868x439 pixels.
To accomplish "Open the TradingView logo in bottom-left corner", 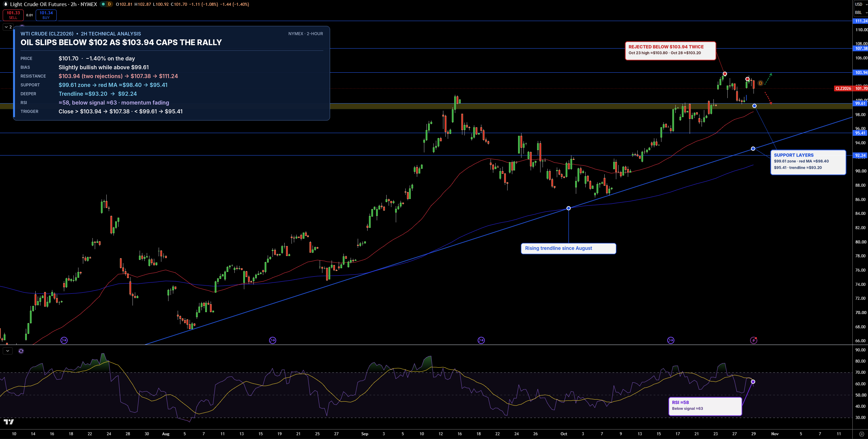I will coord(9,422).
